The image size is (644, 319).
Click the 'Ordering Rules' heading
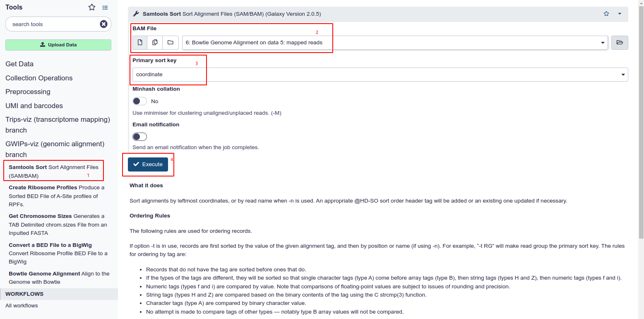150,216
